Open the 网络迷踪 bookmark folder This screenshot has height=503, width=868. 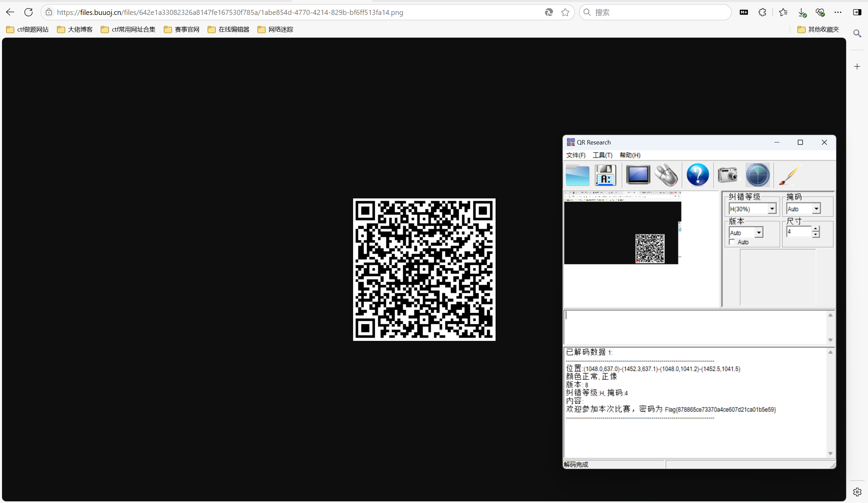[275, 29]
